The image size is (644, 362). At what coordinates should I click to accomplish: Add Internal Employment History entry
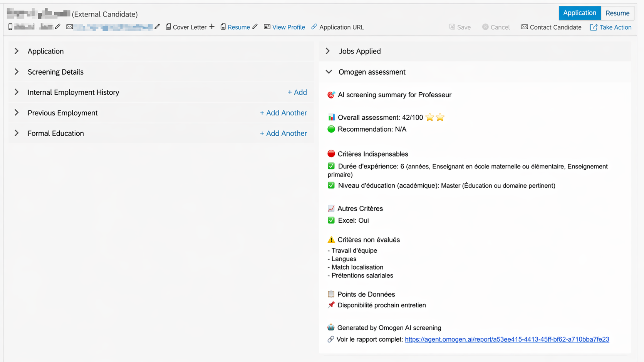(x=297, y=92)
